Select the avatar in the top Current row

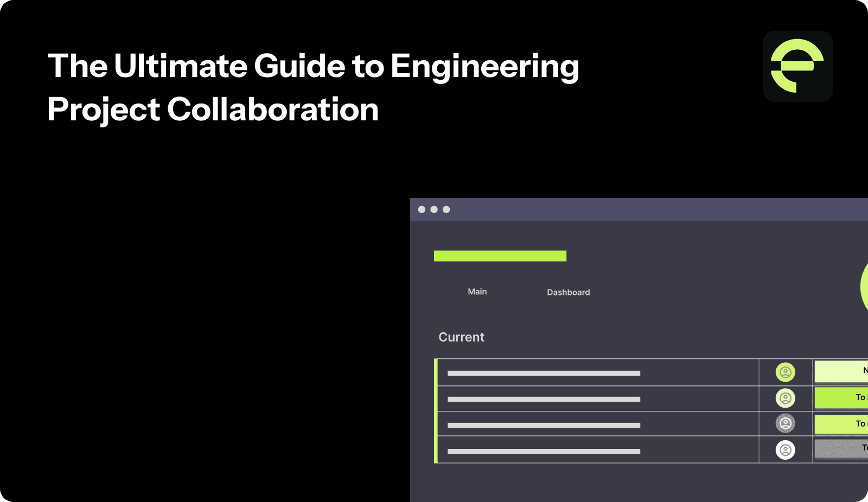[x=785, y=372]
